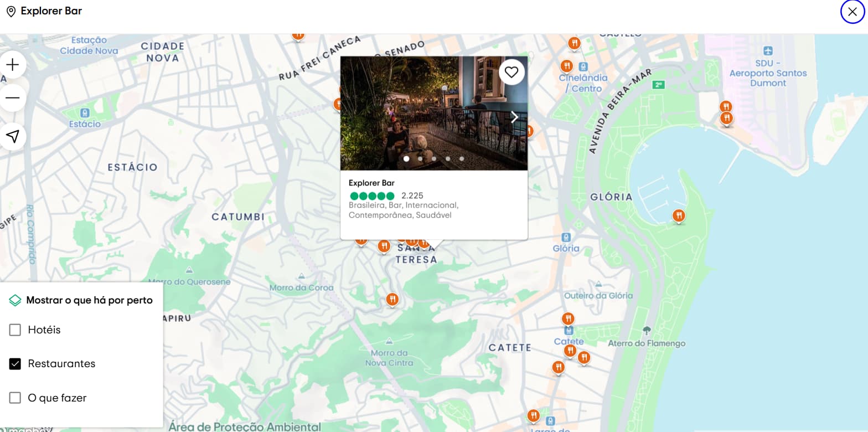Open restaurant pin beside Cinelândia station
Viewport: 868px width, 432px height.
tap(566, 66)
